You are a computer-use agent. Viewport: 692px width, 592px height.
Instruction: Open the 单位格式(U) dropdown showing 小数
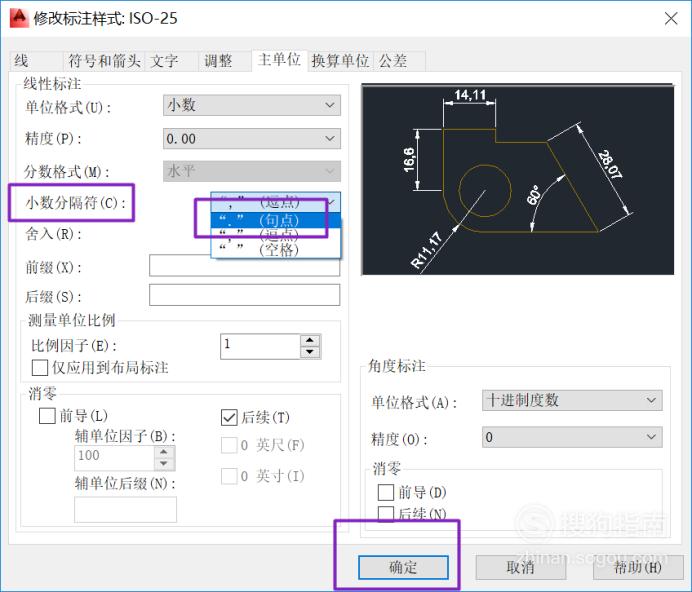click(252, 105)
